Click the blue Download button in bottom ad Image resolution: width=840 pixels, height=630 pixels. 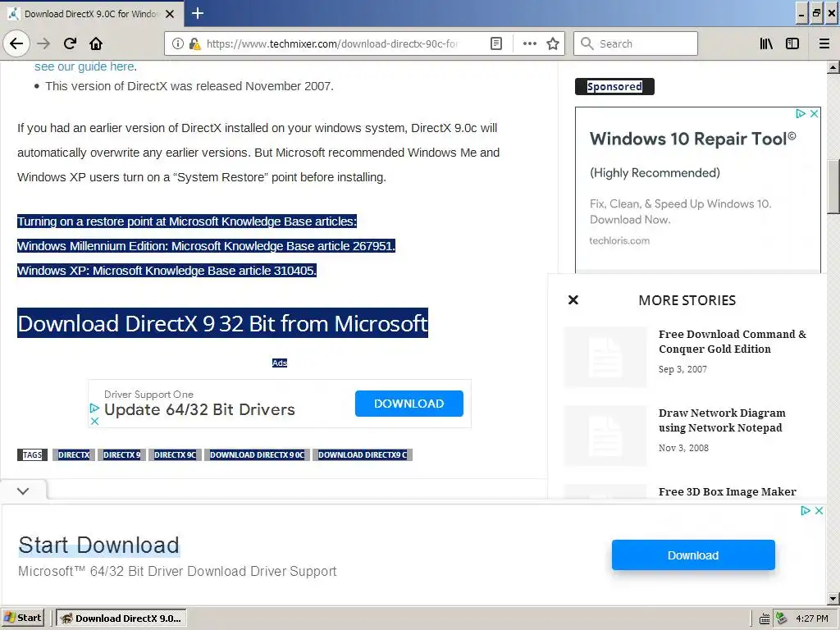point(693,555)
